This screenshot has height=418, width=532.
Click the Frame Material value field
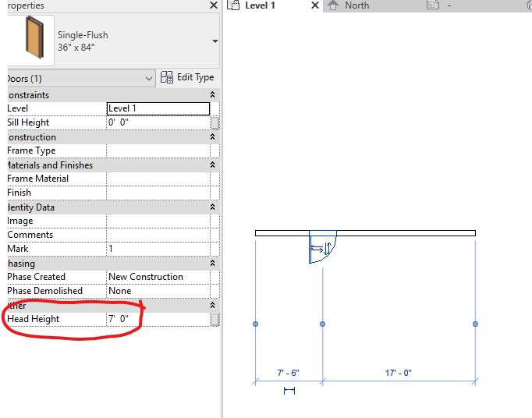coord(158,179)
